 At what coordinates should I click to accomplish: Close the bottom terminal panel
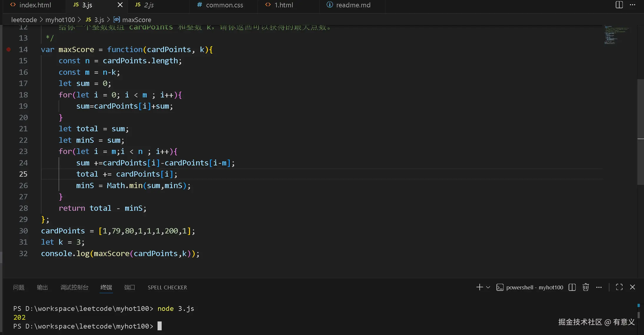coord(632,287)
